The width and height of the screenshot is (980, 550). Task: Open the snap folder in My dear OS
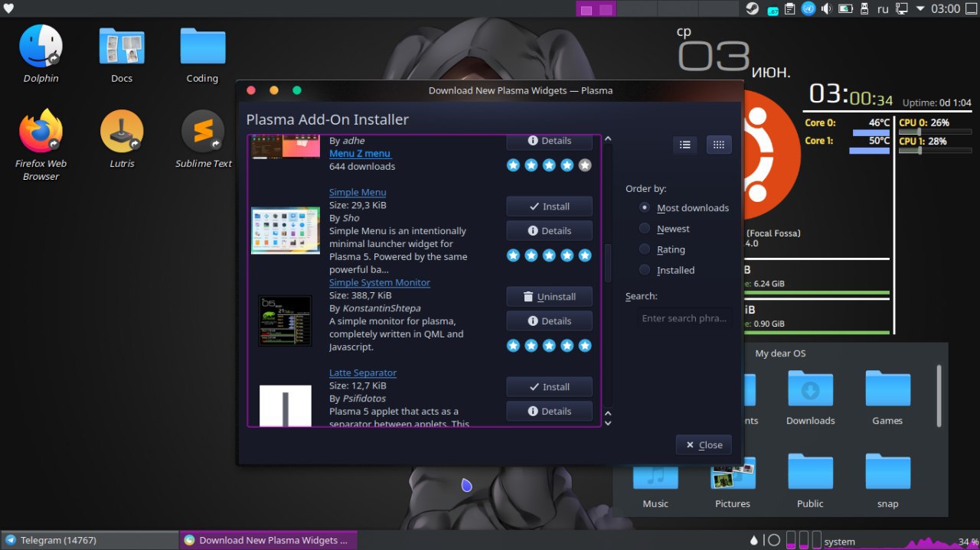(887, 480)
